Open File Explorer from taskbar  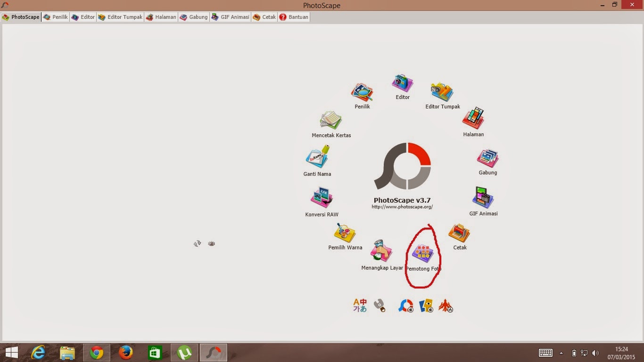[67, 353]
